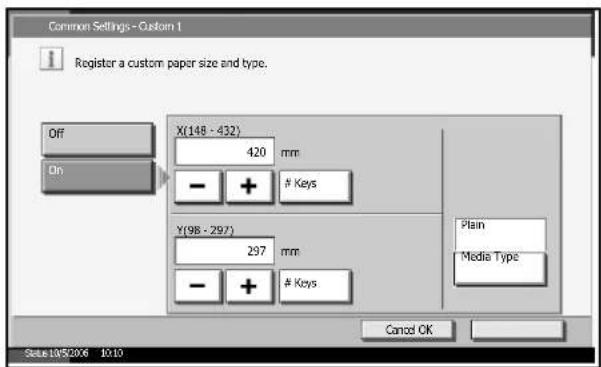Click the X(148 - 432) range label
The image size is (601, 367).
[x=208, y=130]
